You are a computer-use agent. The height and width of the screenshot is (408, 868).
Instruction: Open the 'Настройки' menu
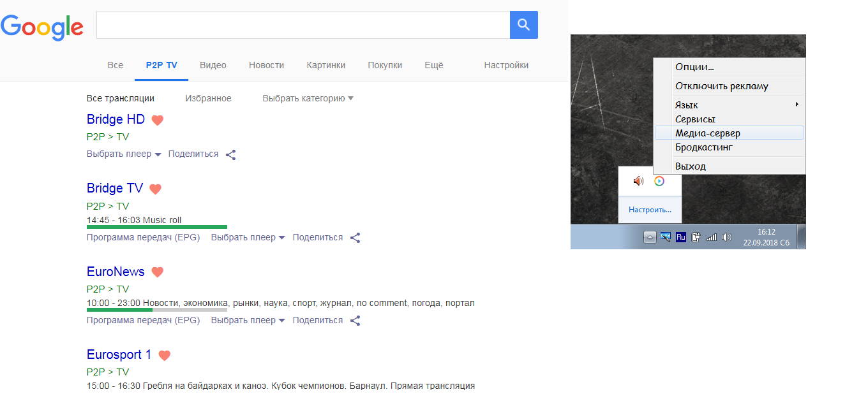(x=506, y=65)
